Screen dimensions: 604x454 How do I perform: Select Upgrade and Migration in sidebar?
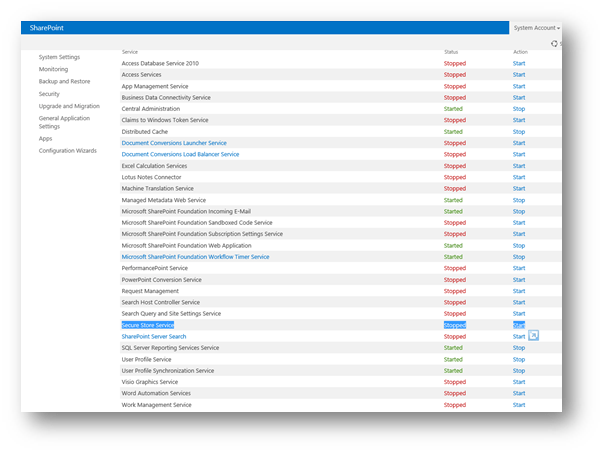69,105
